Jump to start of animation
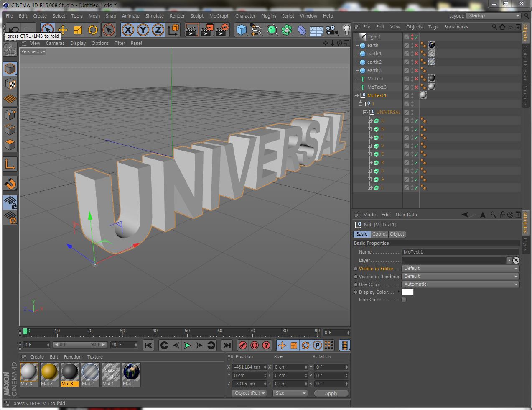 148,345
